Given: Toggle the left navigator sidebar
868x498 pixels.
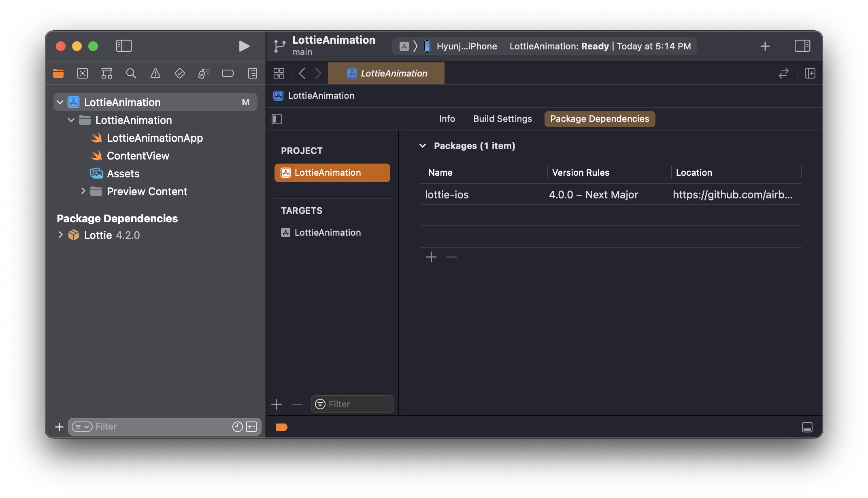Looking at the screenshot, I should pos(124,46).
